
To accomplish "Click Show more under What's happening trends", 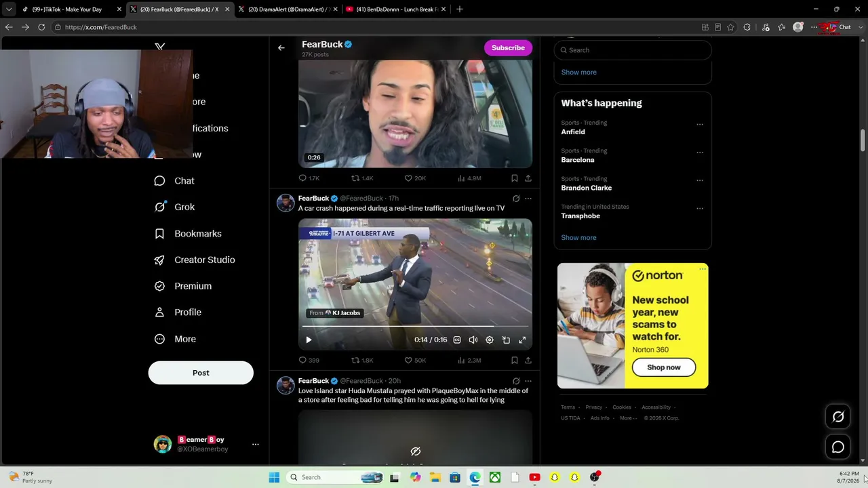I will [x=578, y=238].
